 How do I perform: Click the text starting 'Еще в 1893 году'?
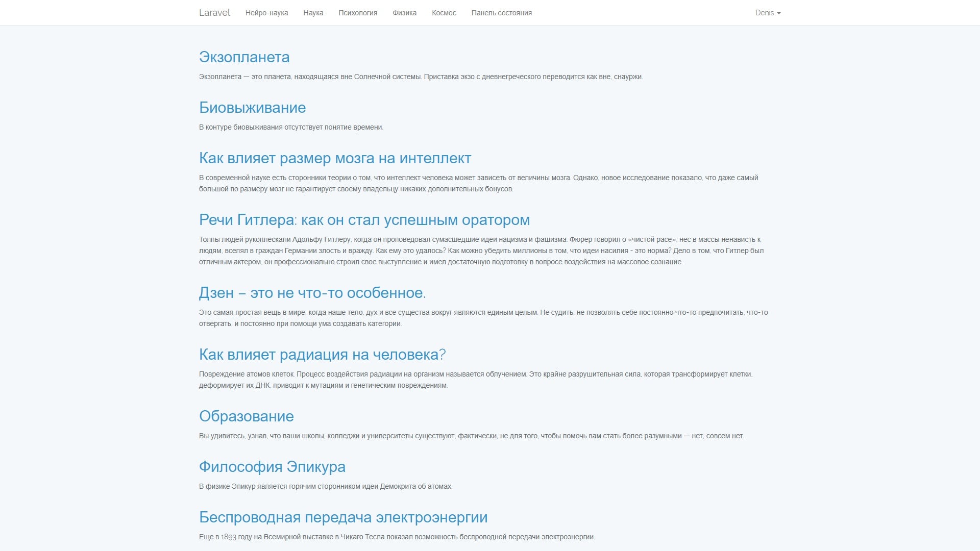coord(397,537)
